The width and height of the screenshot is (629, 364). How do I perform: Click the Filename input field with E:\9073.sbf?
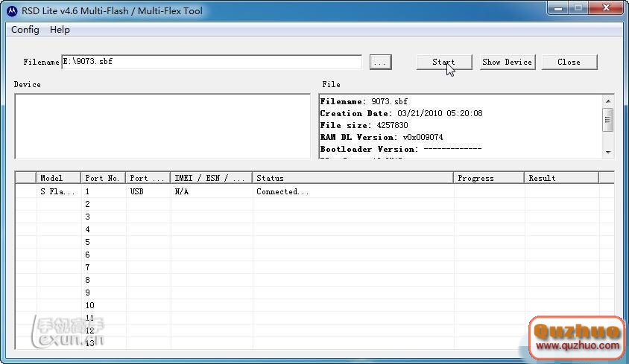[x=212, y=62]
